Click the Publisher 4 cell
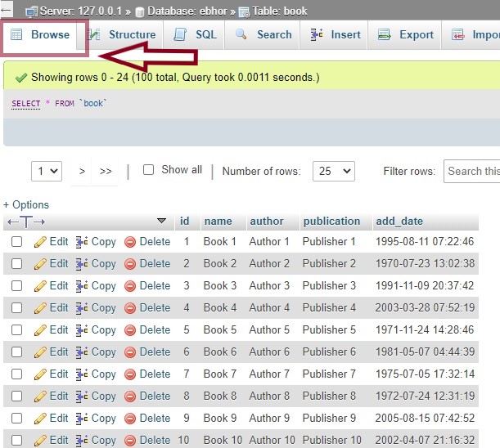The width and height of the screenshot is (500, 448). click(x=329, y=308)
